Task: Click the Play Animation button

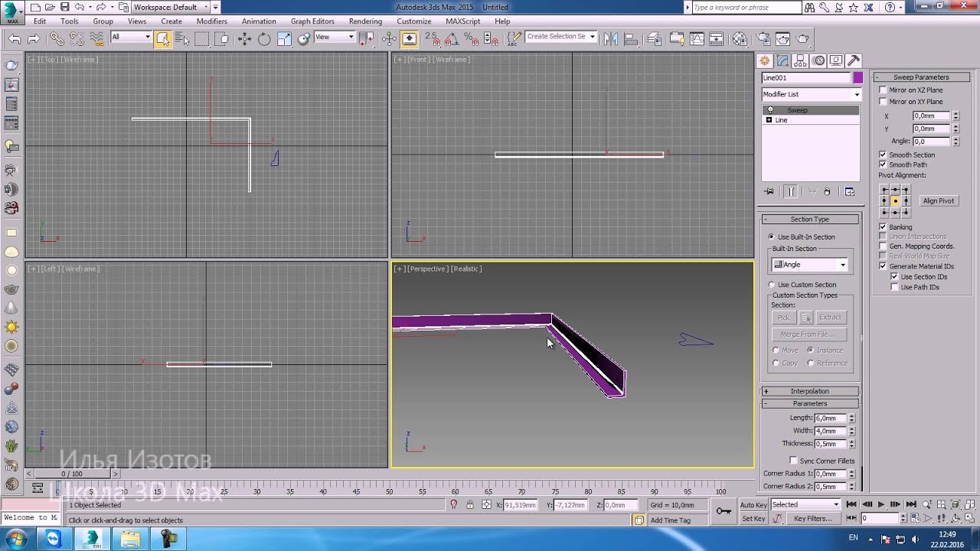Action: pyautogui.click(x=880, y=504)
